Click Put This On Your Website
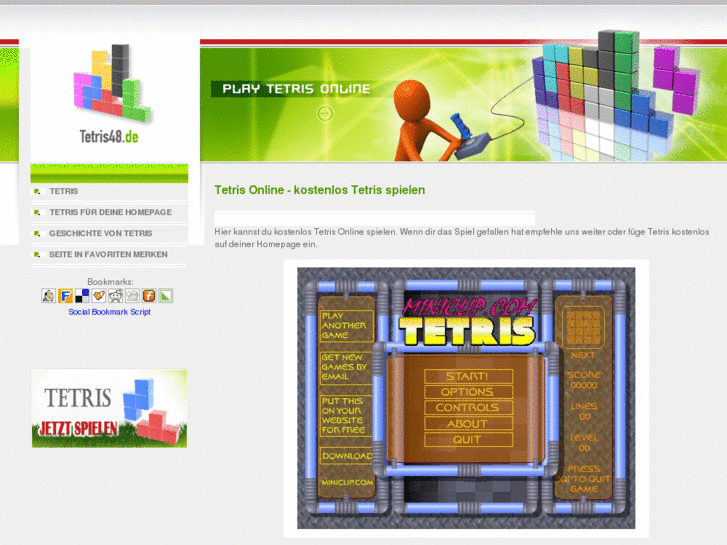Screen dimensions: 727x545 coord(345,416)
